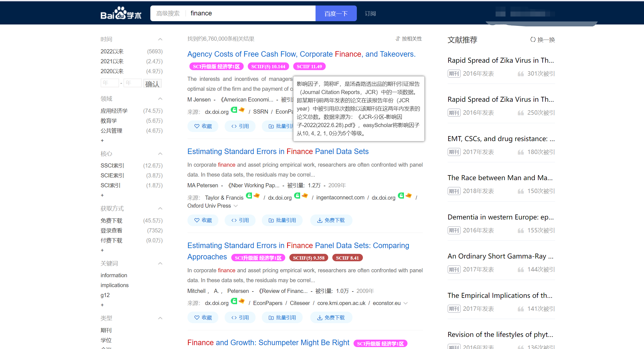Collapse the 类型 filter section
This screenshot has height=349, width=644.
(160, 318)
